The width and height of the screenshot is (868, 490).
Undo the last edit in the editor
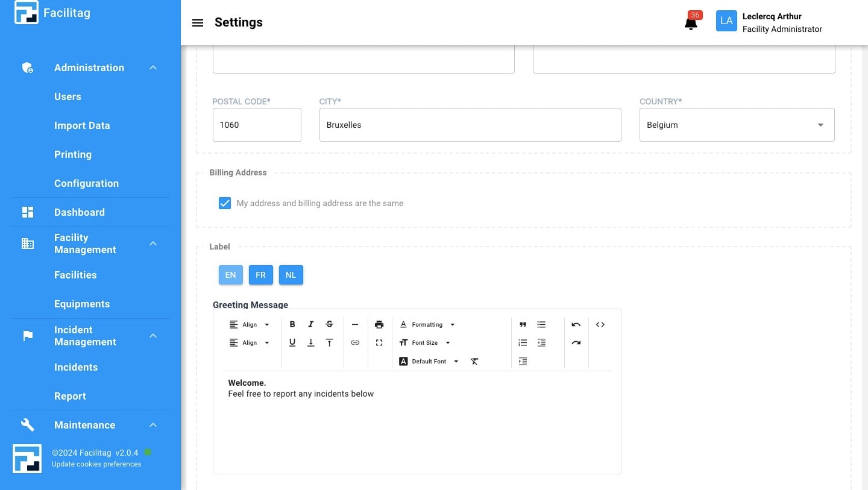576,324
